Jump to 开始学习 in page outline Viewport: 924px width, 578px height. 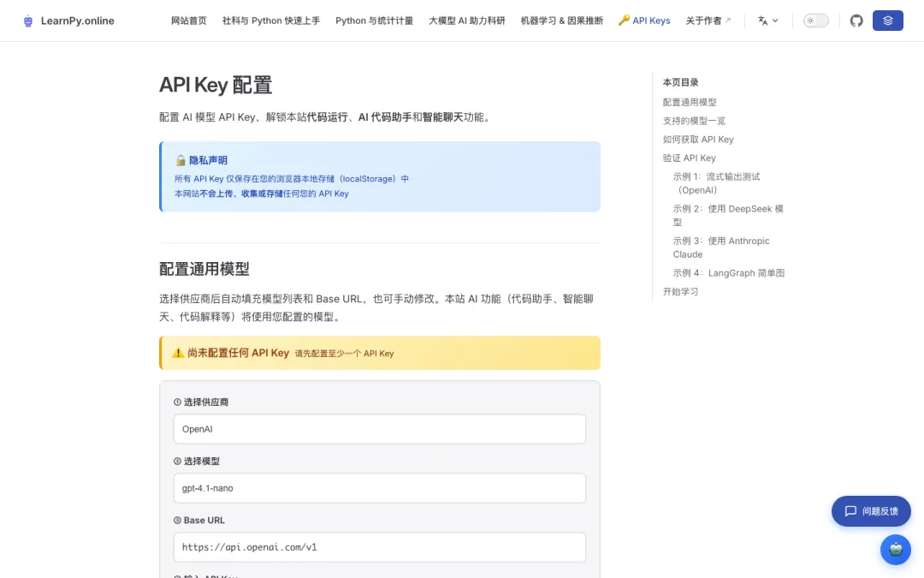pyautogui.click(x=681, y=291)
